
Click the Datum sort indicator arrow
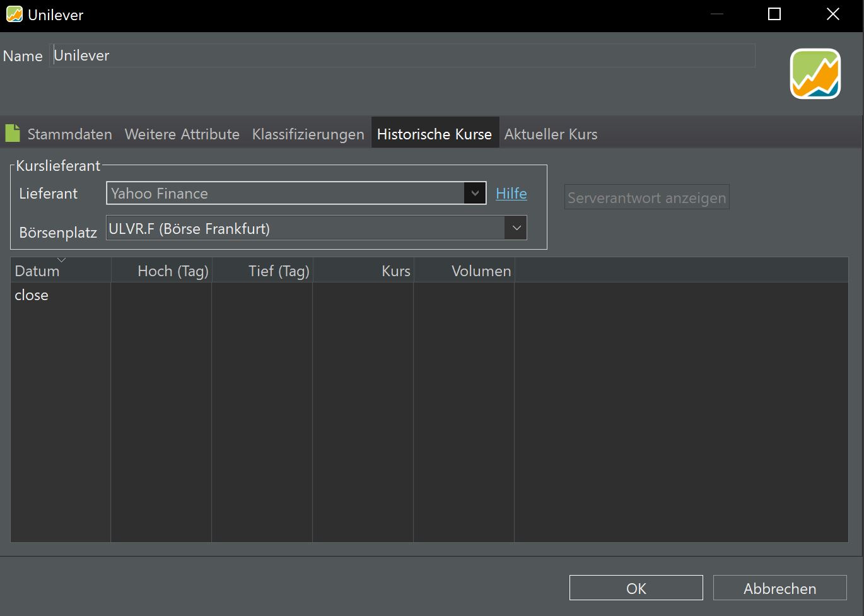click(x=61, y=260)
